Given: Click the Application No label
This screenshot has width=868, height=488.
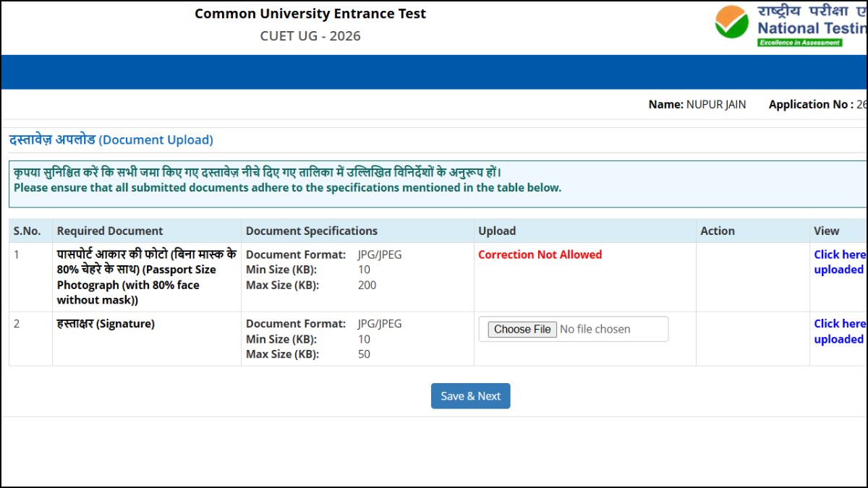Looking at the screenshot, I should pos(810,105).
